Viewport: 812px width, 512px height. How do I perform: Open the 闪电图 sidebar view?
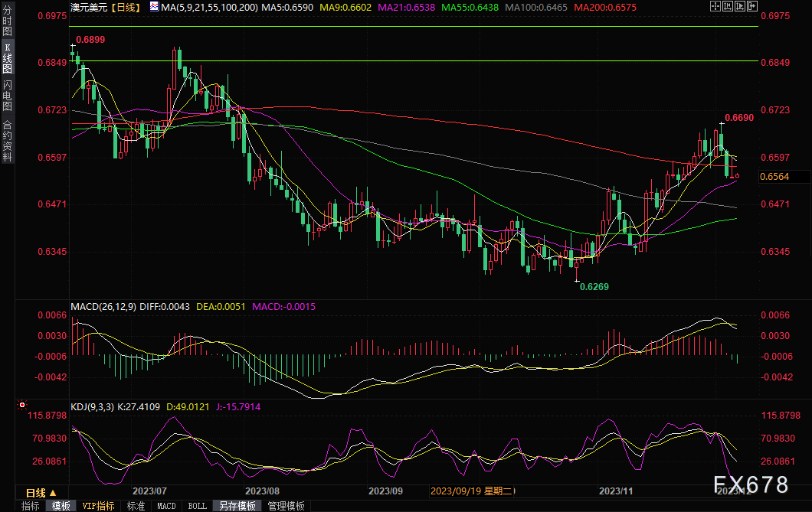(x=7, y=96)
